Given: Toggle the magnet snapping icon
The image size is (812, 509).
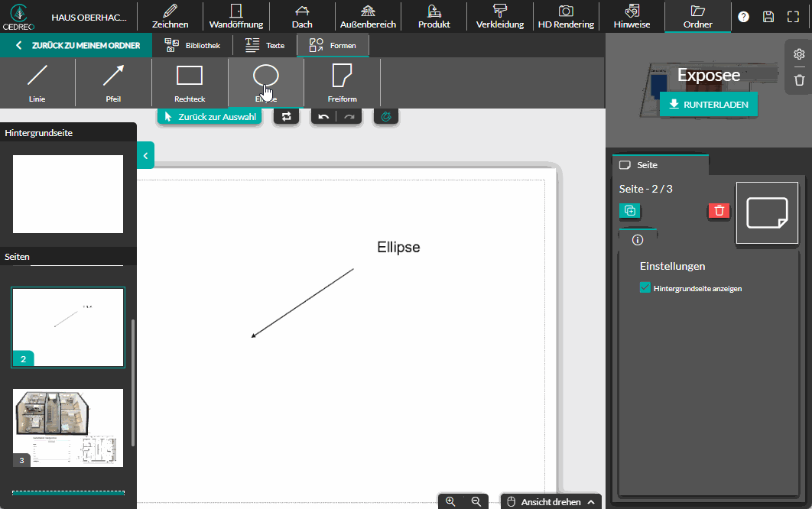Looking at the screenshot, I should coord(386,115).
